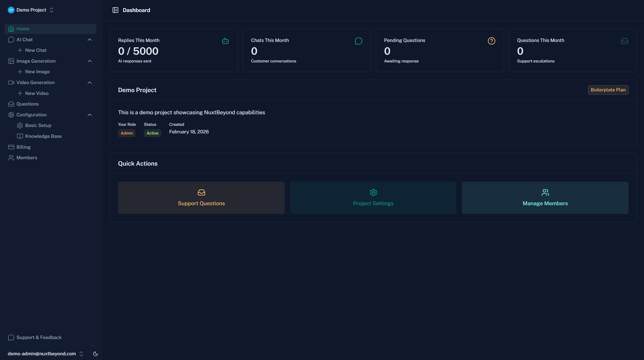Click the inbox icon on Questions This Month card
Viewport: 644px width, 360px height.
624,41
